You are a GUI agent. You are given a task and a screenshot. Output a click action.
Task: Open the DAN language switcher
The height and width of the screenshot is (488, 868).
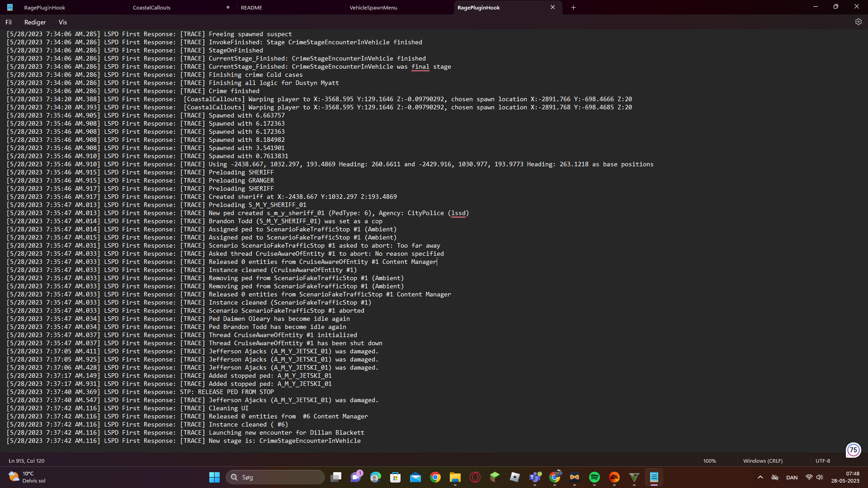tap(792, 478)
